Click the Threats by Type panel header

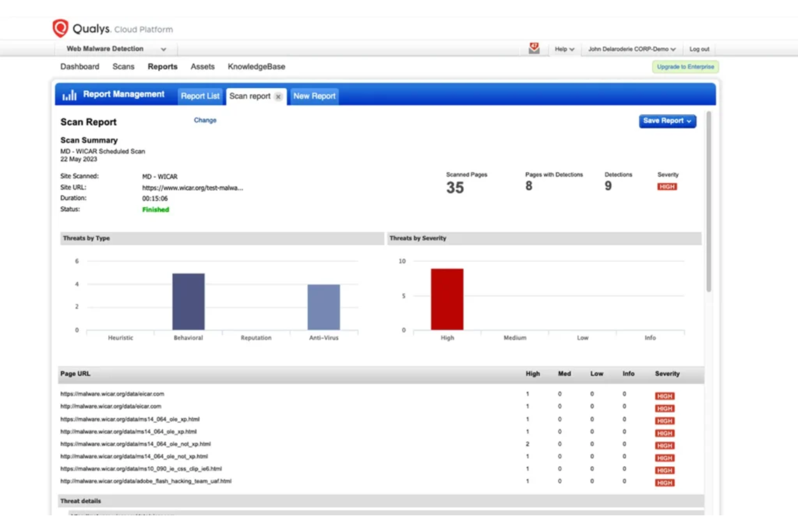222,238
